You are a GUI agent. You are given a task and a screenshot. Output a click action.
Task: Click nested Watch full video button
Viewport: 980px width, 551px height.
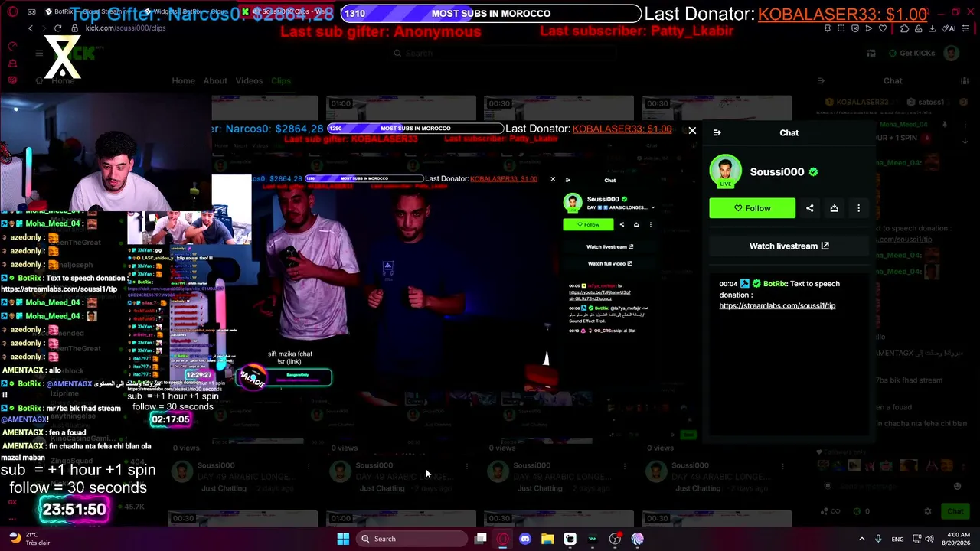pos(609,263)
